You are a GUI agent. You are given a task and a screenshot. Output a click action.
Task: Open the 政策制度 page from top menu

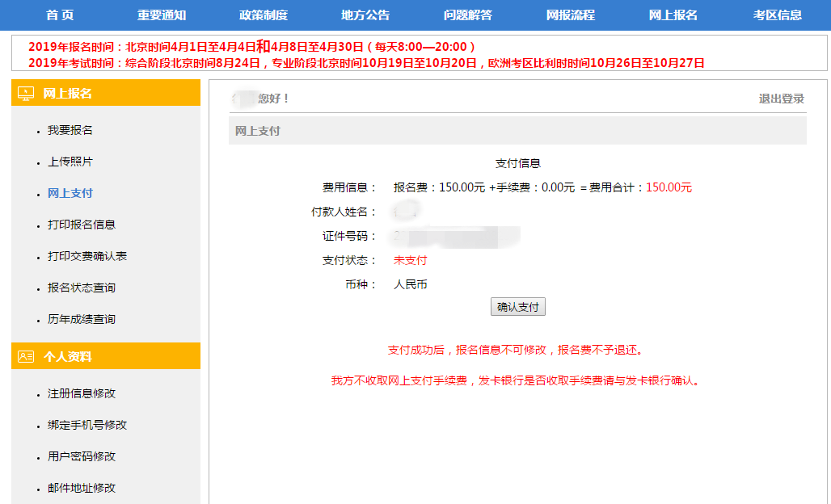[x=263, y=14]
